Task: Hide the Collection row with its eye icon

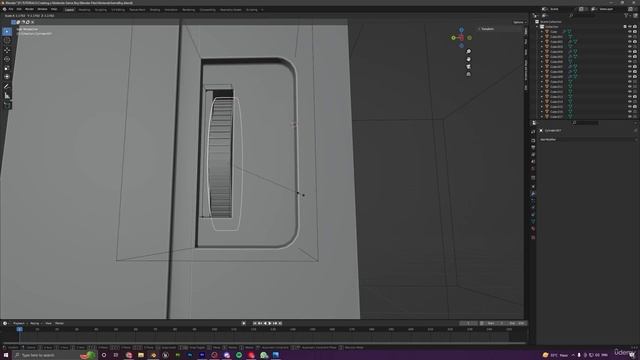Action: click(630, 27)
